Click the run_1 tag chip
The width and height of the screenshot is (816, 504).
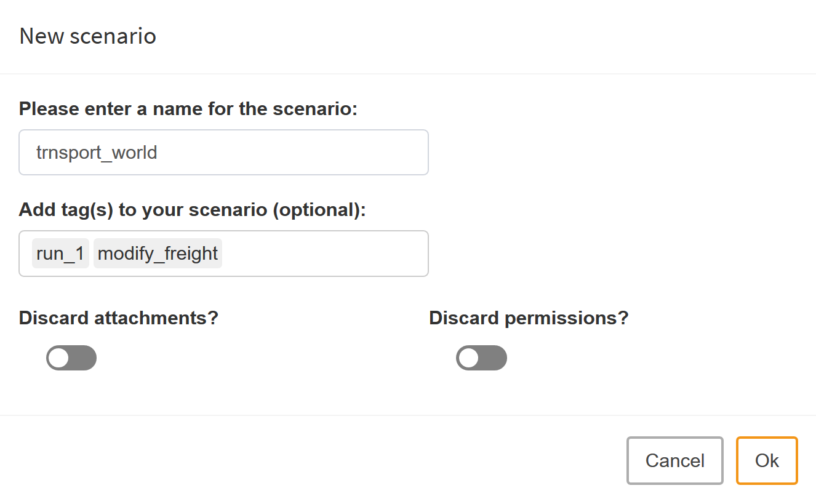pyautogui.click(x=60, y=253)
